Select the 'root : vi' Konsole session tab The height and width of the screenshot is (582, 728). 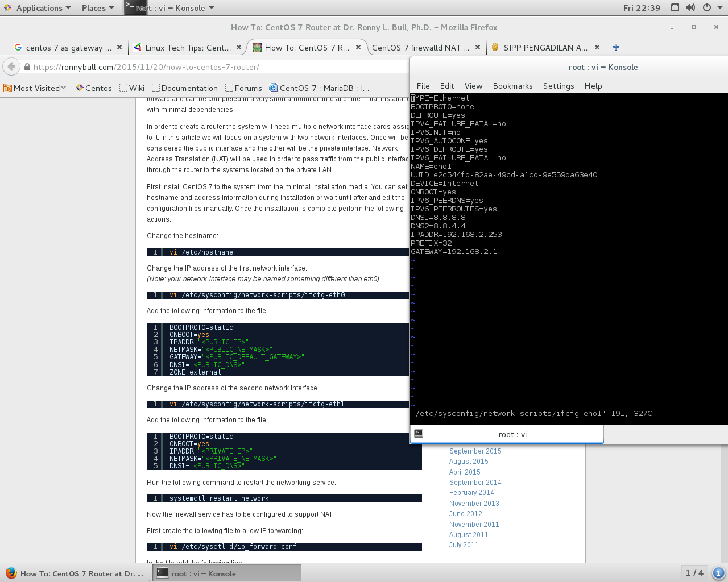point(512,434)
